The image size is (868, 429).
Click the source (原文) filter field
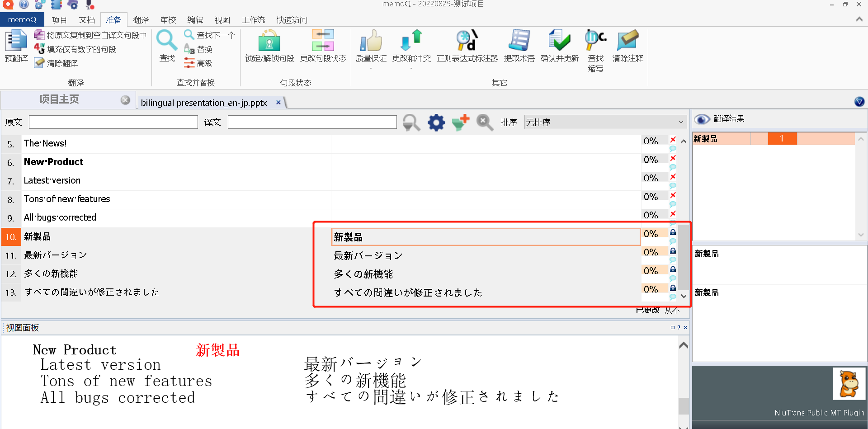point(113,122)
